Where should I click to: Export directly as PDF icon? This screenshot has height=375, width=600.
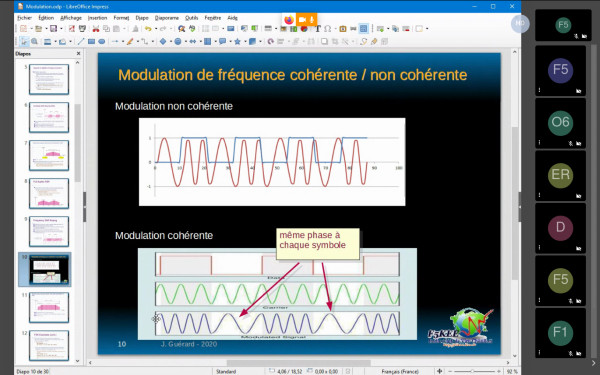click(x=72, y=29)
